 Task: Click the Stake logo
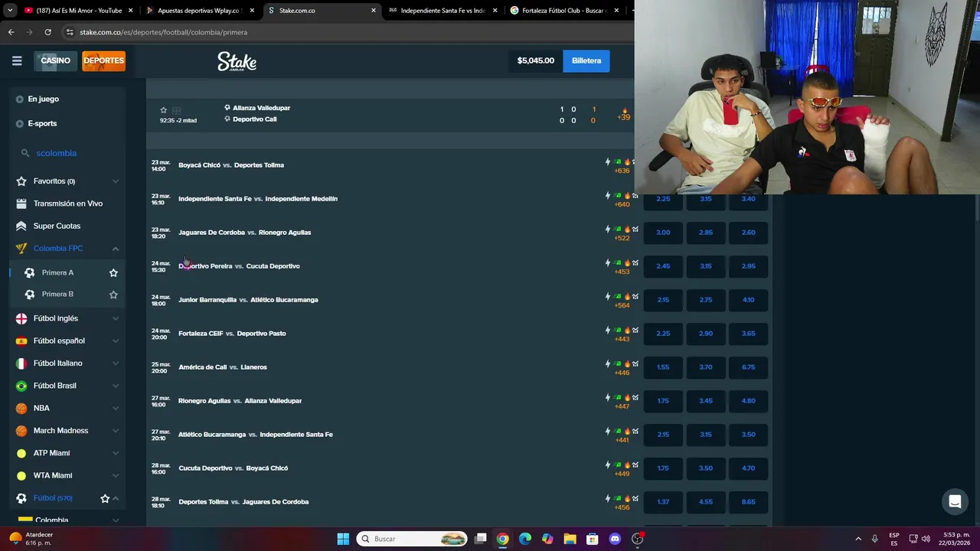[237, 61]
